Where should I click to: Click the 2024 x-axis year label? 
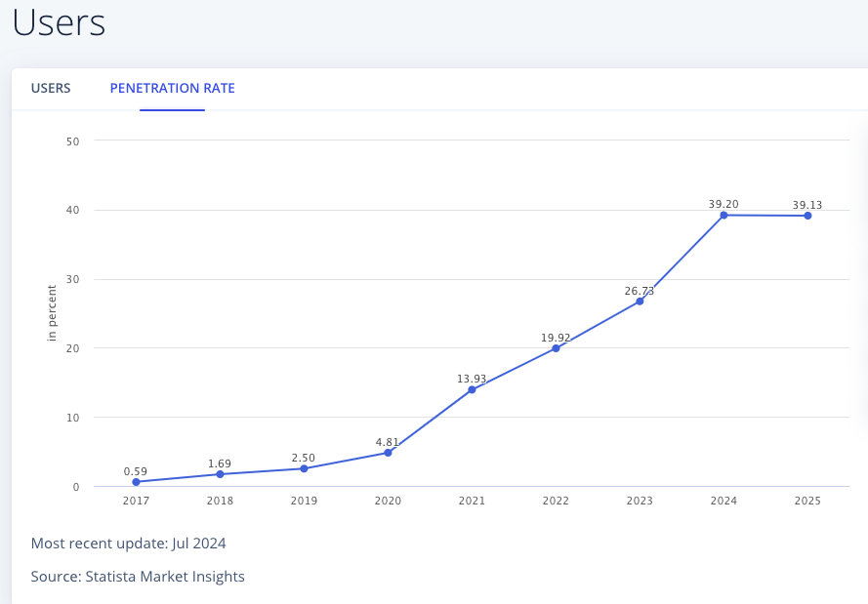pos(723,501)
